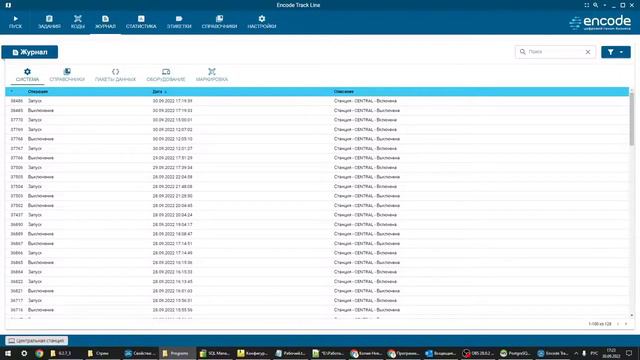The height and width of the screenshot is (360, 640).
Task: Click the Журнал header button
Action: (x=30, y=52)
